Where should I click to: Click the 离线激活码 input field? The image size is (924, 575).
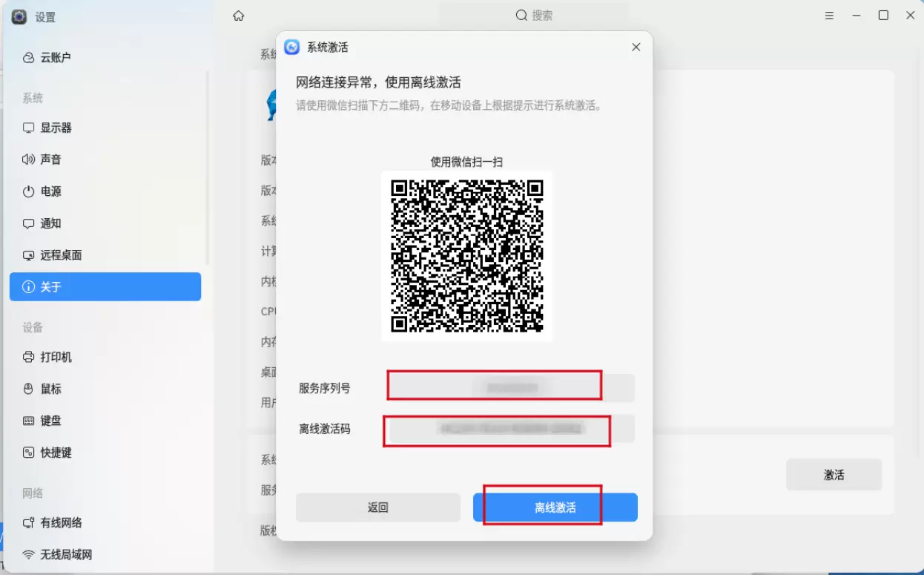(511, 429)
